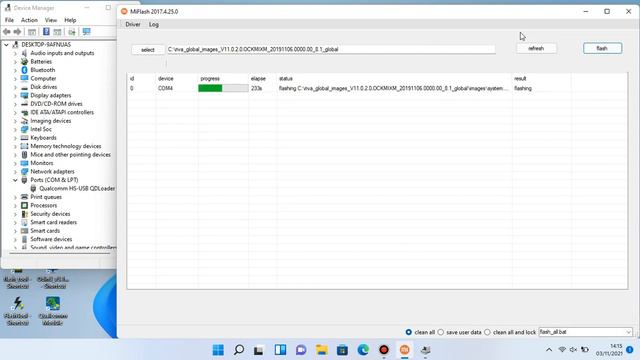640x360 pixels.
Task: Open Microsoft Edge from the taskbar
Action: [363, 350]
